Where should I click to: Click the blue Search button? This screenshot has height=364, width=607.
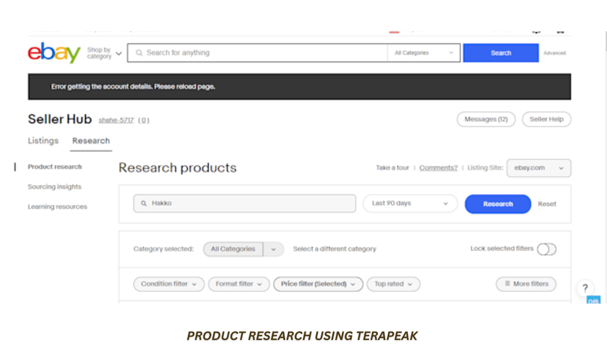point(501,53)
